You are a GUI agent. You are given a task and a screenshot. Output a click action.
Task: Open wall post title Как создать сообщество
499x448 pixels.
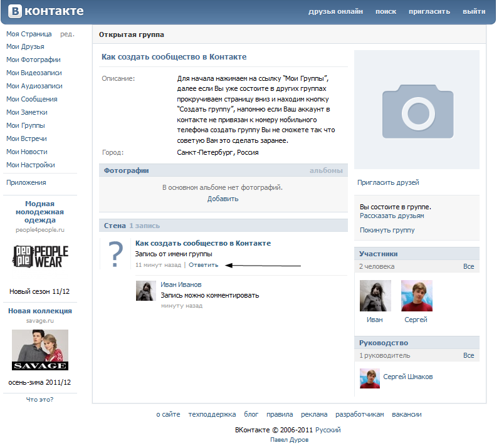point(204,244)
